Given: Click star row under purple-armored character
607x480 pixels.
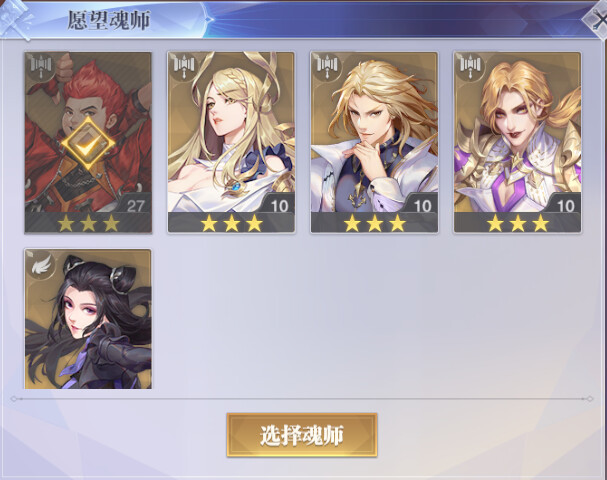Looking at the screenshot, I should [x=518, y=223].
